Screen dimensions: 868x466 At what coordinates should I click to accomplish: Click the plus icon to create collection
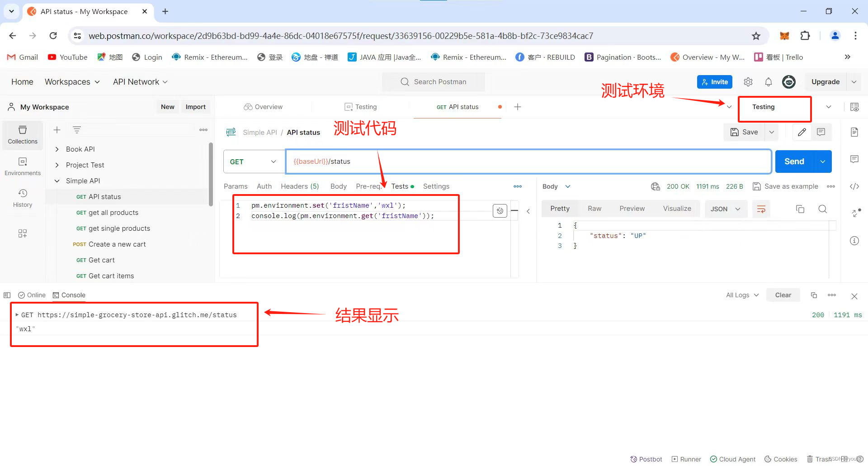click(x=57, y=130)
